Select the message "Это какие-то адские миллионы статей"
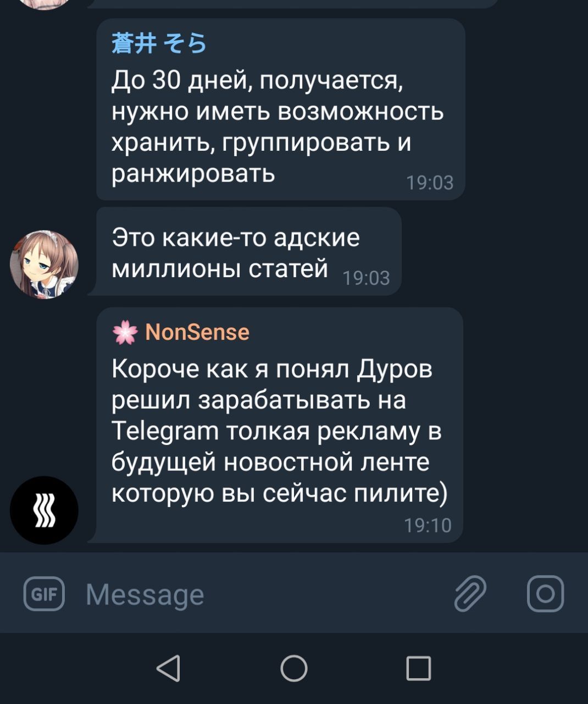Image resolution: width=588 pixels, height=704 pixels. pos(249,251)
